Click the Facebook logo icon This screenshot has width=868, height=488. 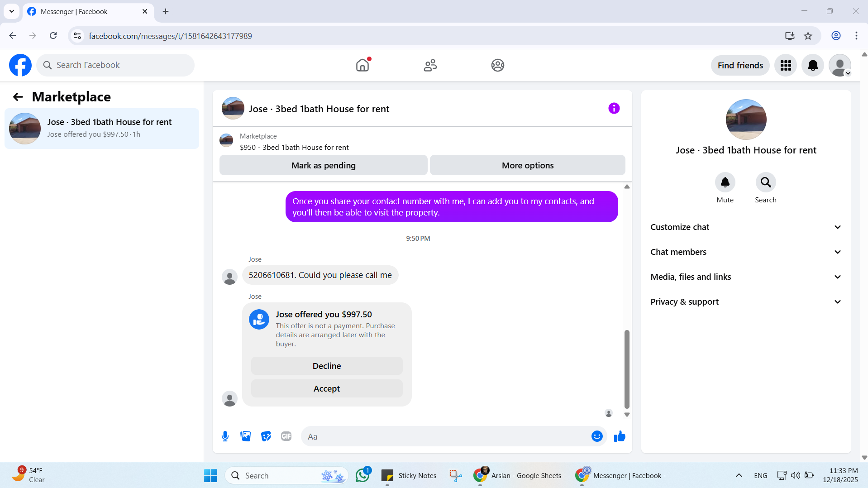click(20, 65)
